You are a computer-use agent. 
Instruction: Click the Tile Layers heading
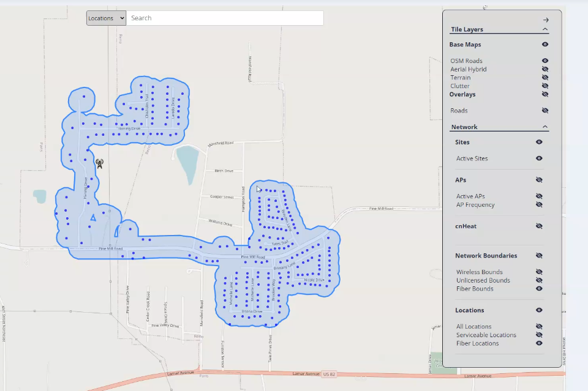pos(467,29)
